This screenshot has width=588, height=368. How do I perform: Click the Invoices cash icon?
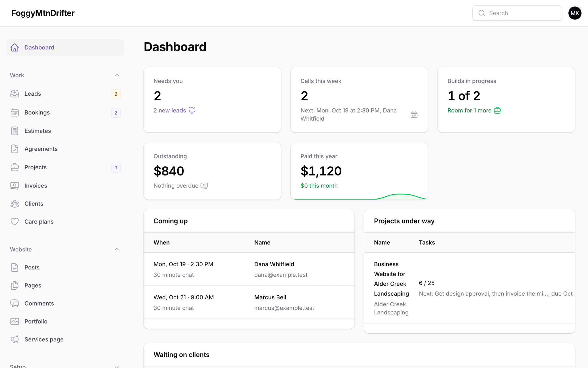click(15, 185)
